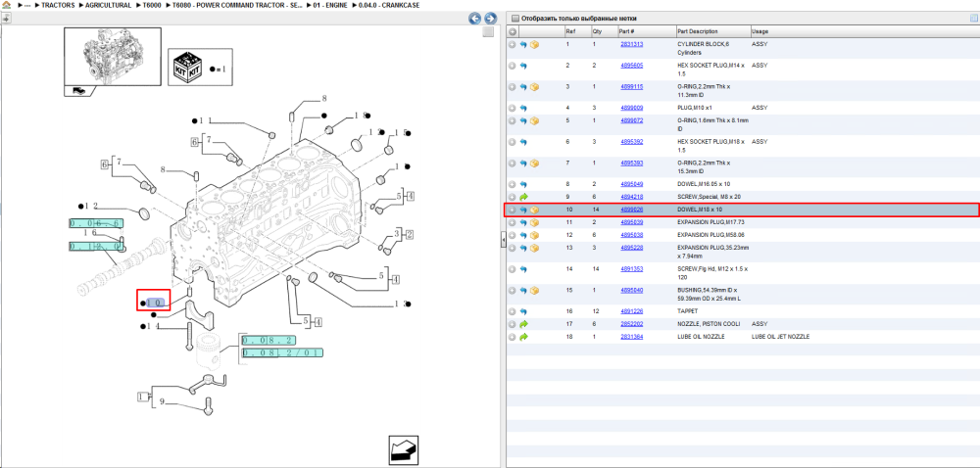Open part number 2852202 link
Image resolution: width=980 pixels, height=468 pixels.
631,324
